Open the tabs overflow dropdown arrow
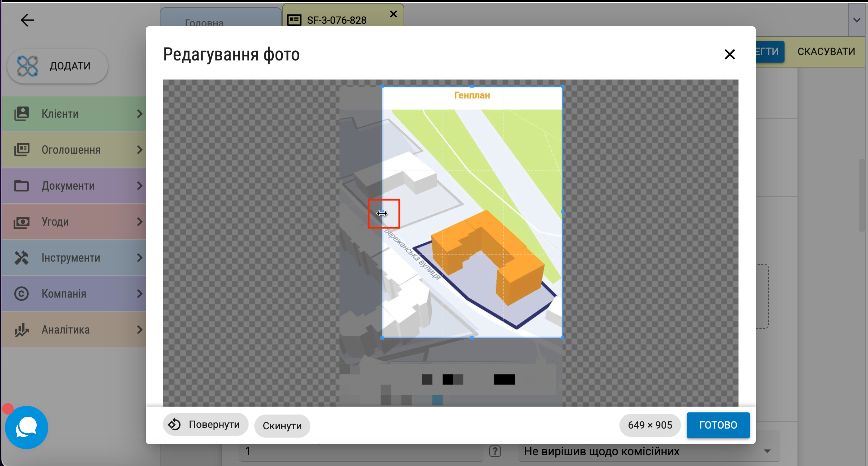 (x=857, y=20)
